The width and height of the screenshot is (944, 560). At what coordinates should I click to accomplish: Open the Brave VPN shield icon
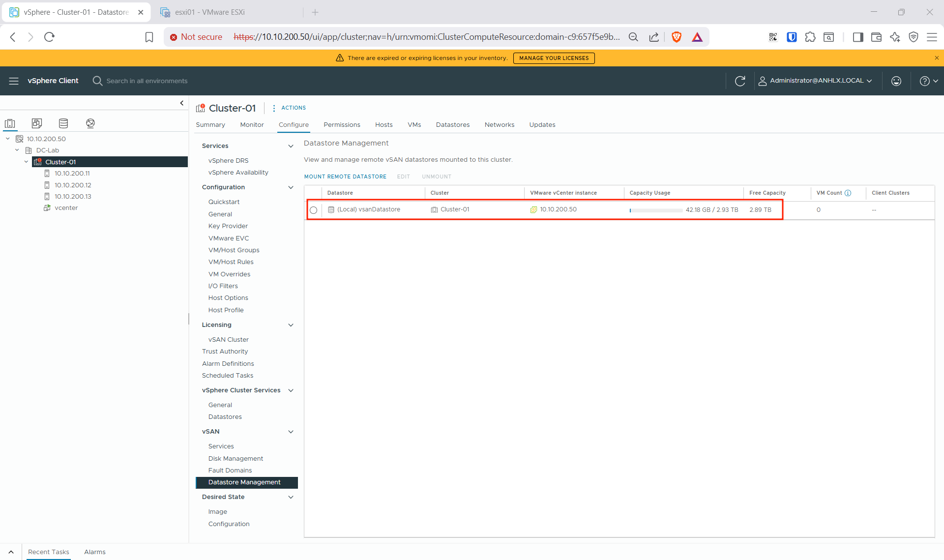point(914,37)
